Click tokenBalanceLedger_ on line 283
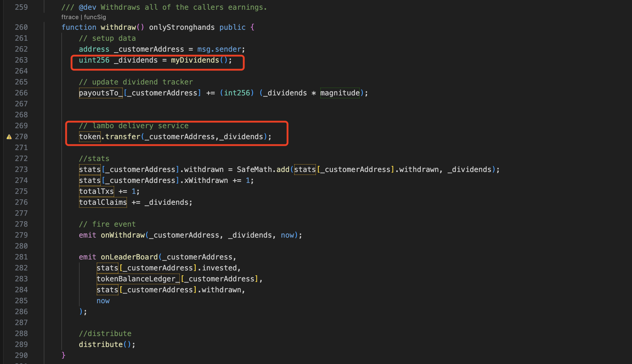 (x=138, y=279)
